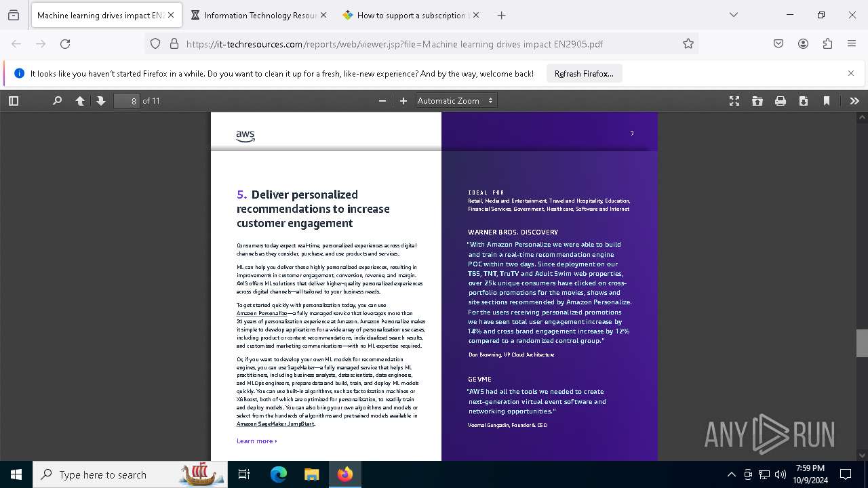This screenshot has width=868, height=488.
Task: Follow the Amazon Personalize link
Action: 262,314
